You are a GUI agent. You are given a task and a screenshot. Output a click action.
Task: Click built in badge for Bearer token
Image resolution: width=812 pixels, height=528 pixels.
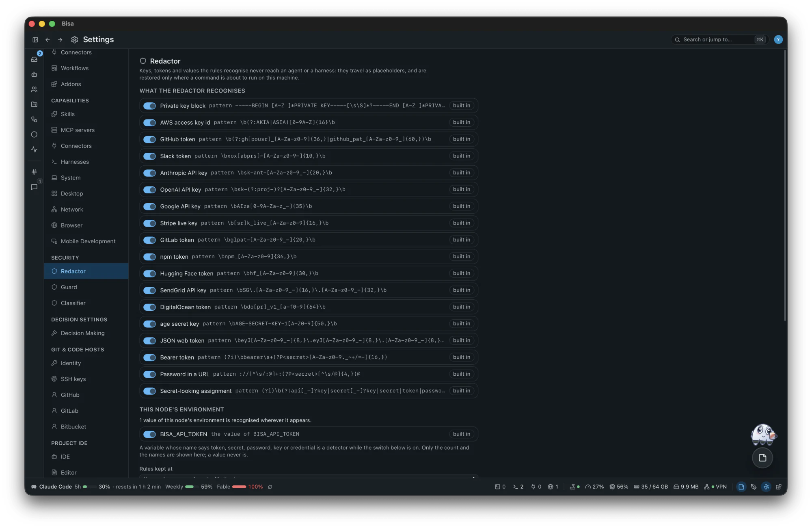[x=462, y=357]
